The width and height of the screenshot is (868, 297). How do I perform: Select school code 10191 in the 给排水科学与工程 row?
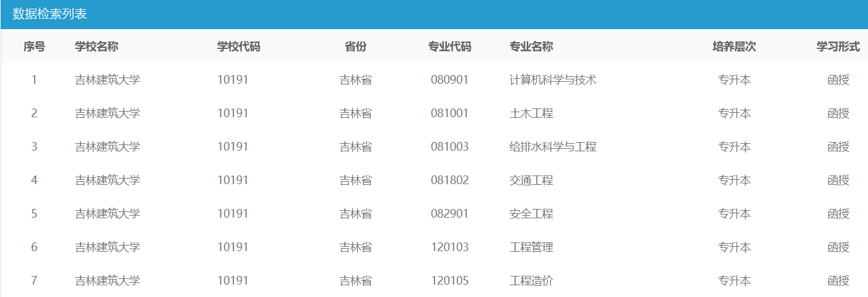pos(233,147)
